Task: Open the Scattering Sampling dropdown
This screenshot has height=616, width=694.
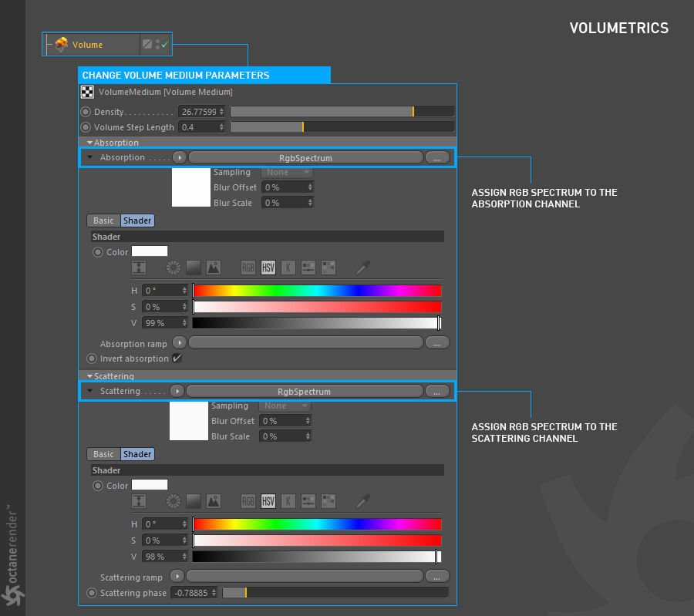Action: click(285, 406)
